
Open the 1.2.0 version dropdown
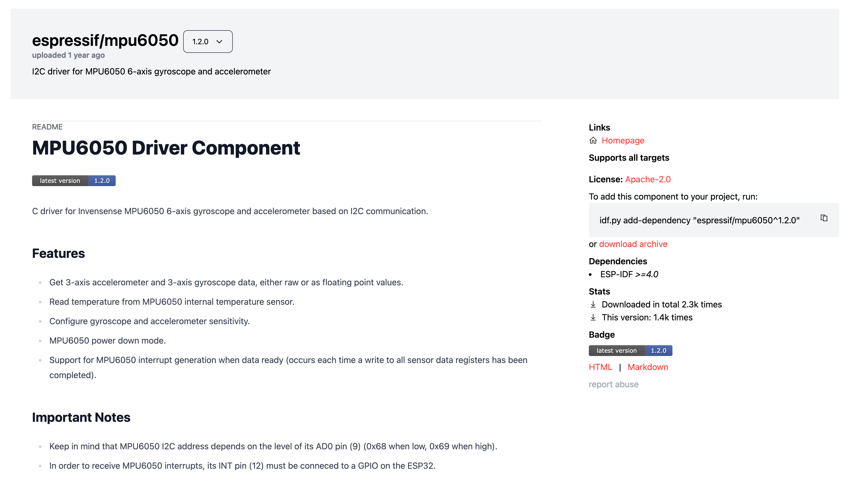[207, 41]
